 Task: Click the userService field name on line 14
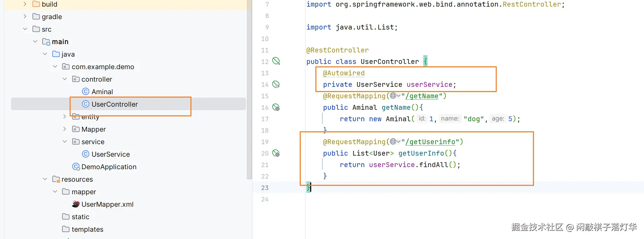pos(429,84)
